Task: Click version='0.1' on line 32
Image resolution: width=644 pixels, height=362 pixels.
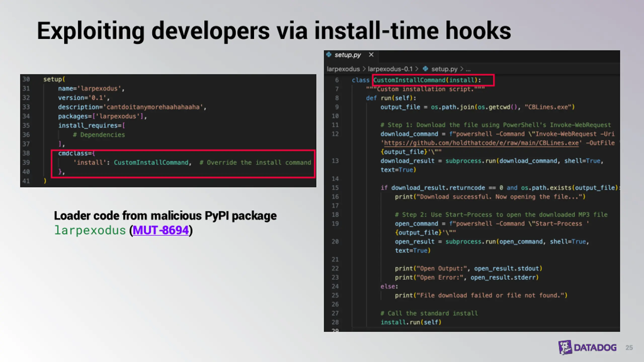Action: 84,98
